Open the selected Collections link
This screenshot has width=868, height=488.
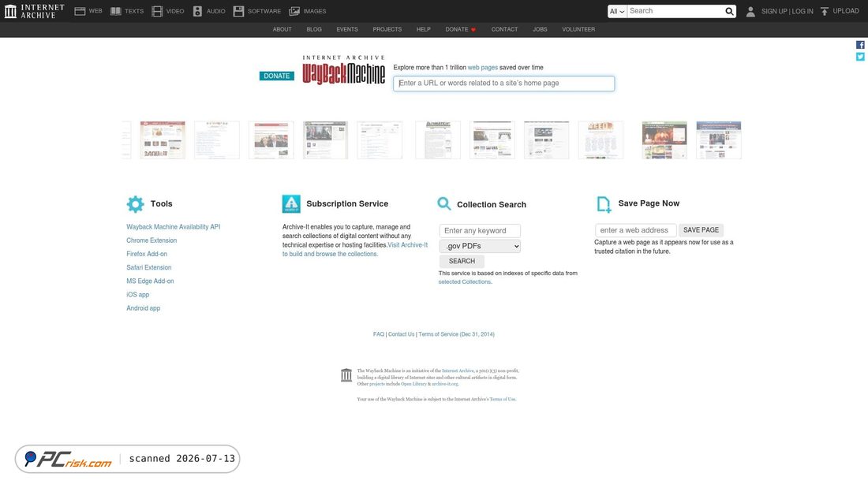click(x=465, y=282)
